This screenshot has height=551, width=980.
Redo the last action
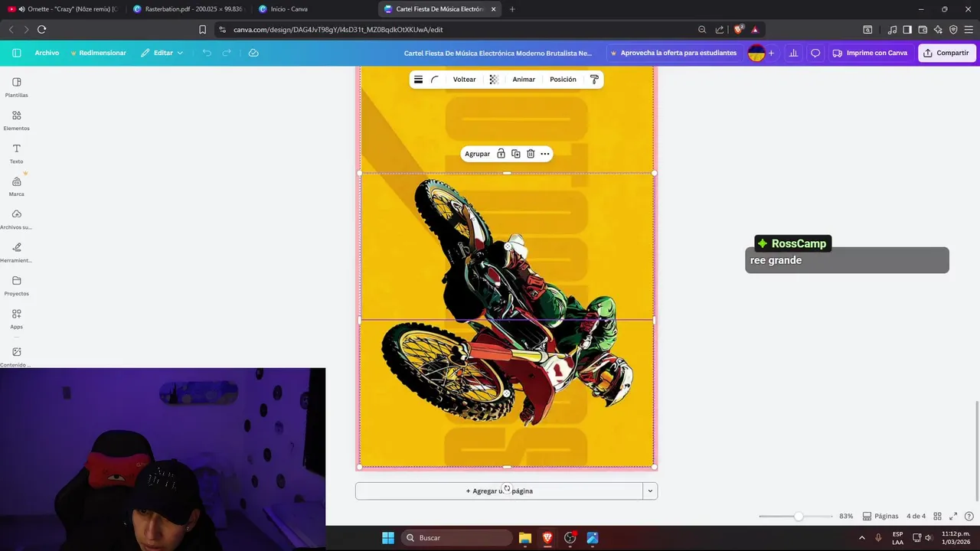coord(227,53)
